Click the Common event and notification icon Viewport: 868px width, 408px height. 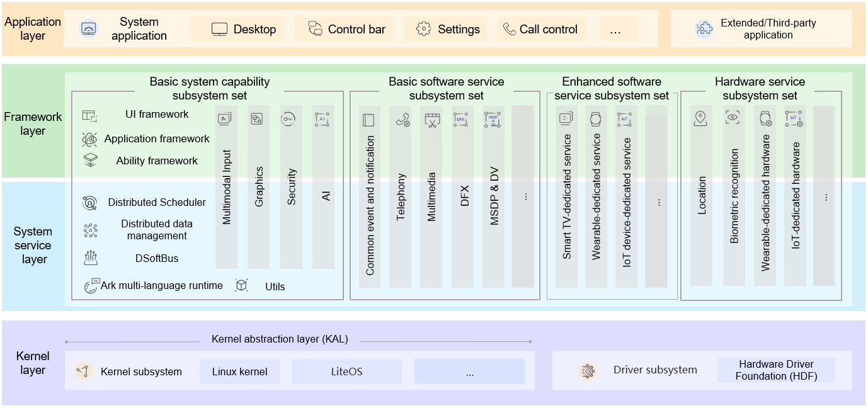pyautogui.click(x=368, y=120)
